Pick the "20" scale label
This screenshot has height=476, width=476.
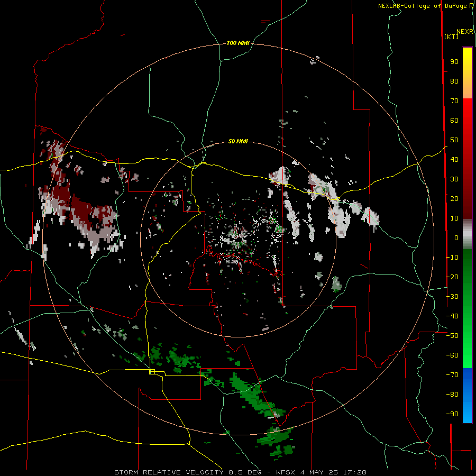coord(454,198)
